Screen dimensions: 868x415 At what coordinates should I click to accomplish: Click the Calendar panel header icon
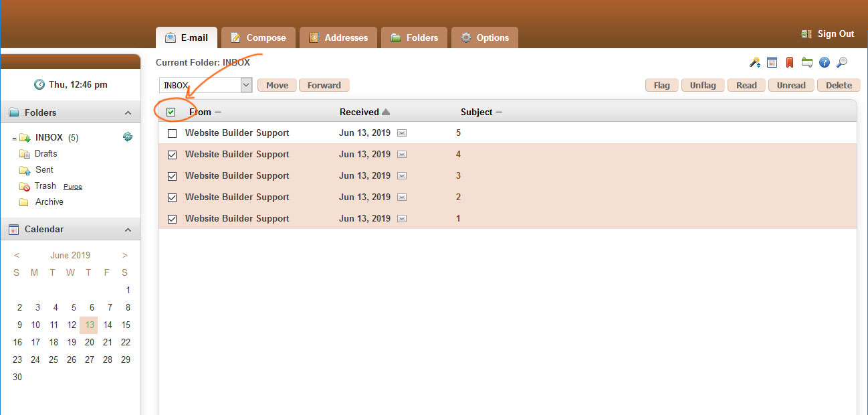click(14, 230)
